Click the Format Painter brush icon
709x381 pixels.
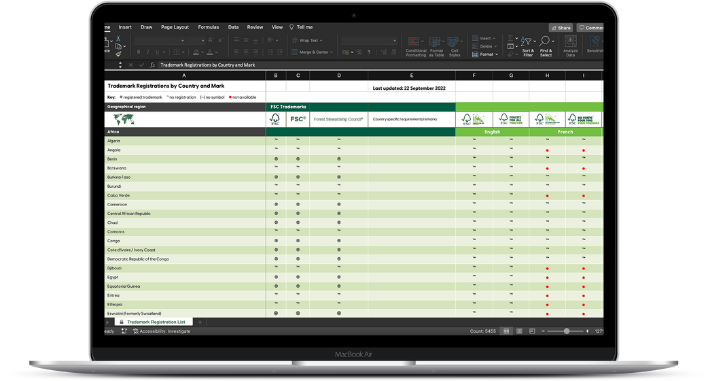tap(118, 54)
